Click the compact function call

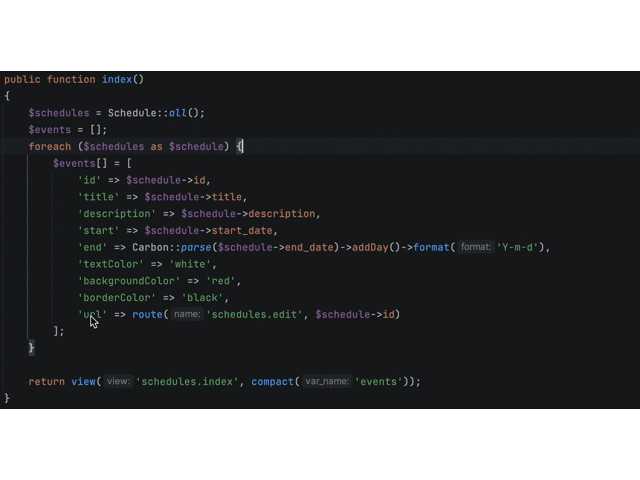272,382
